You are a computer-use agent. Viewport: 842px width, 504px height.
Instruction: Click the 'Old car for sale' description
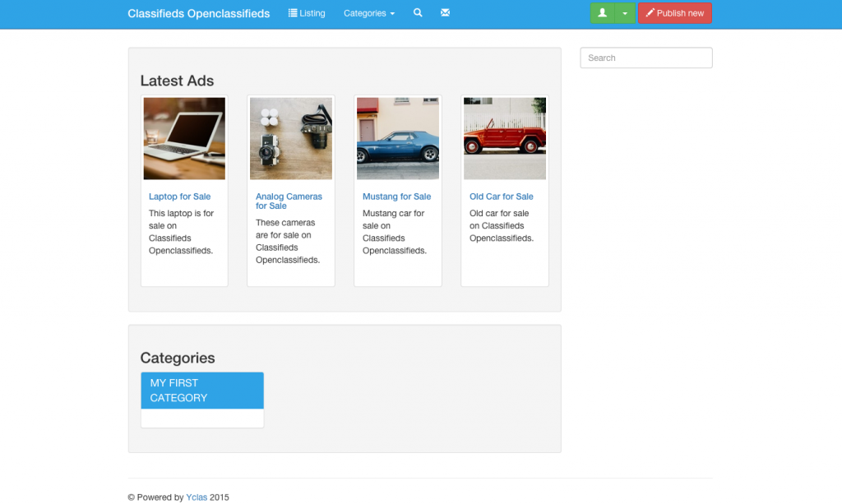coord(502,225)
